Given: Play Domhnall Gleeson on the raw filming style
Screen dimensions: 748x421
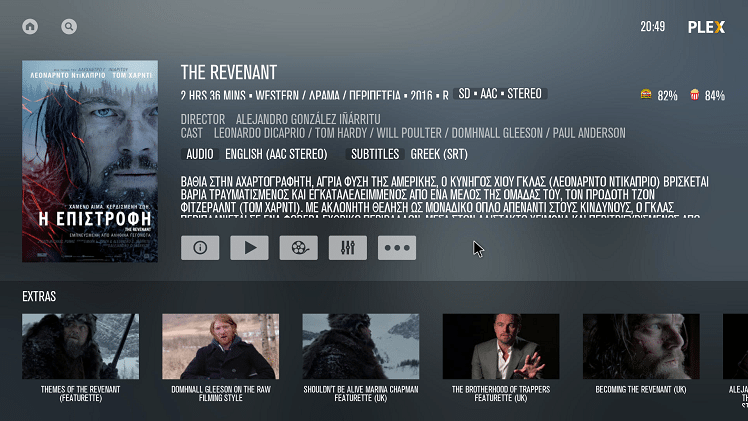Looking at the screenshot, I should click(x=221, y=347).
